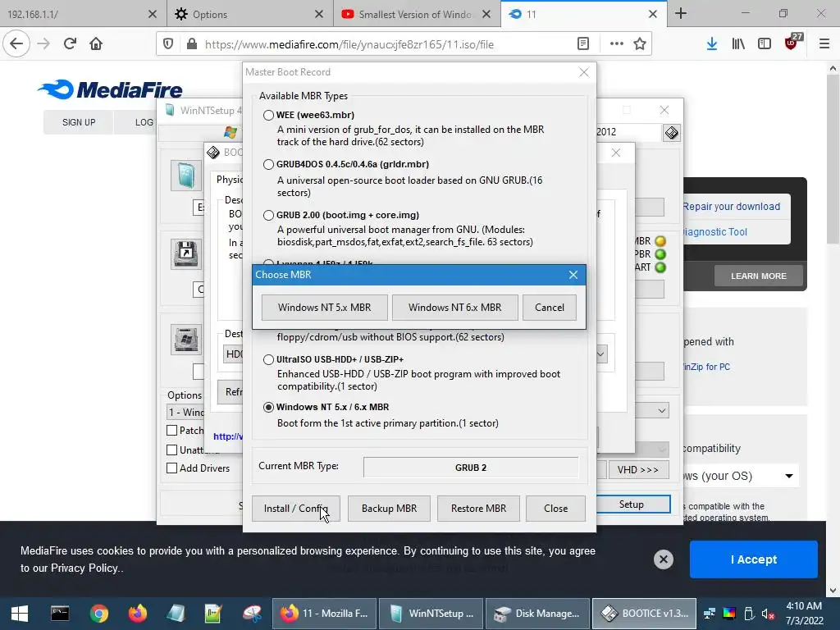Open your OS compatibility dropdown
The height and width of the screenshot is (630, 840).
pyautogui.click(x=741, y=476)
